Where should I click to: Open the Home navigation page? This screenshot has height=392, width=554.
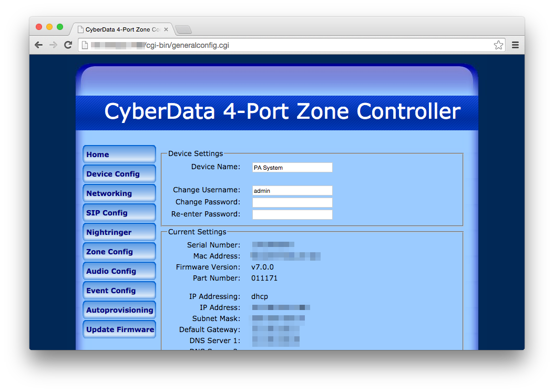119,154
